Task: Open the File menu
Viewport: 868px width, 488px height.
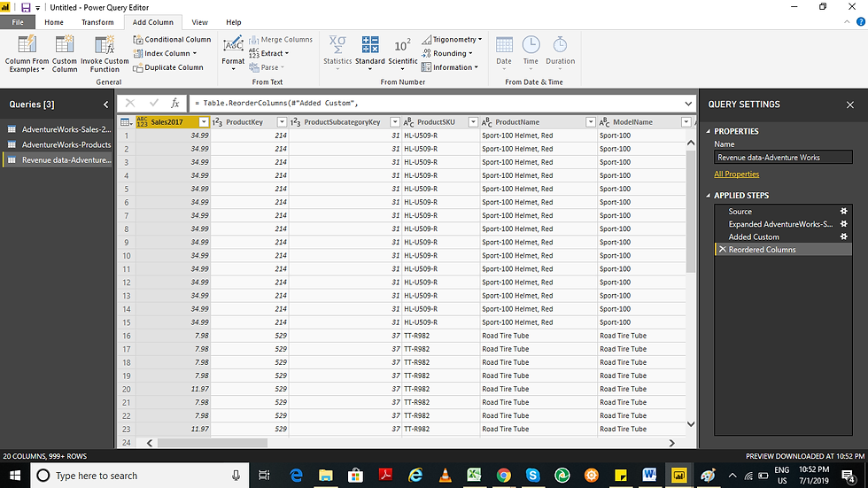Action: [18, 22]
